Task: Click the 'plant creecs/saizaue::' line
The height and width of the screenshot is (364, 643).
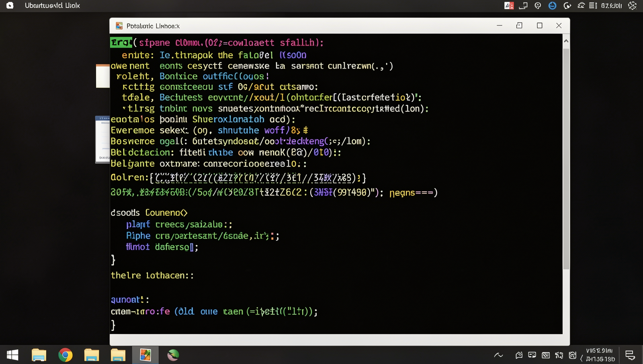Action: coord(179,225)
